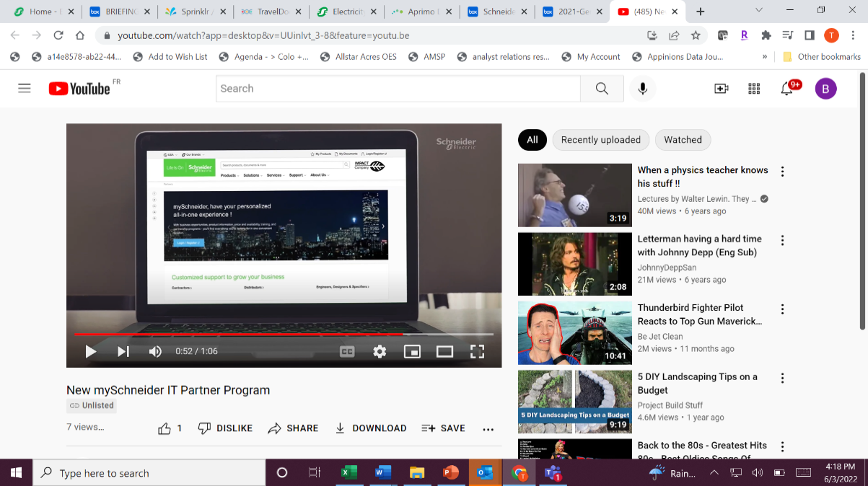The height and width of the screenshot is (486, 868).
Task: Bookmark this page with the star
Action: point(696,35)
